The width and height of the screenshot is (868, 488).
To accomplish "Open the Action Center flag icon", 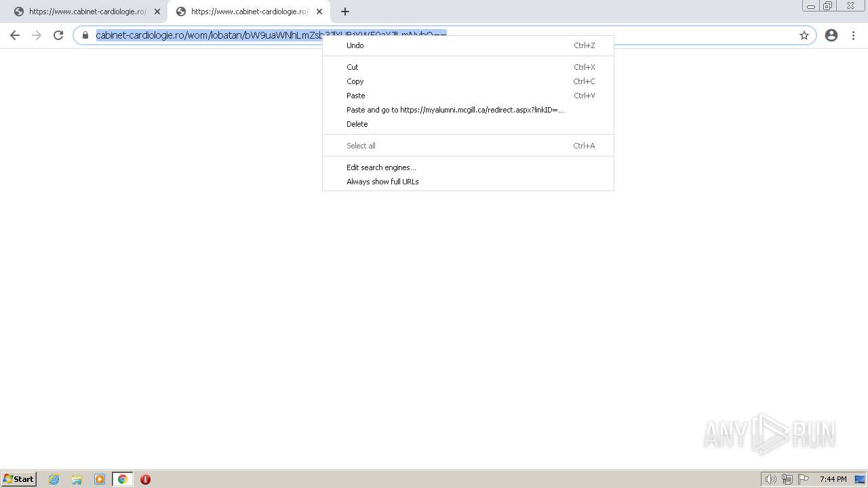I will (x=804, y=479).
